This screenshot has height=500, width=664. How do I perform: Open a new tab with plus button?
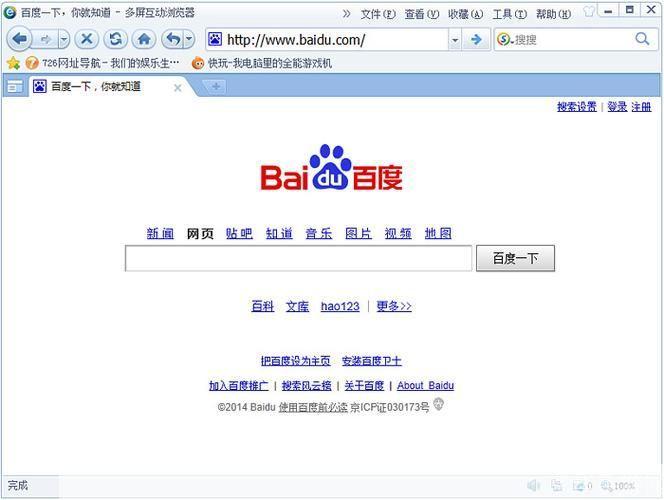(x=216, y=87)
